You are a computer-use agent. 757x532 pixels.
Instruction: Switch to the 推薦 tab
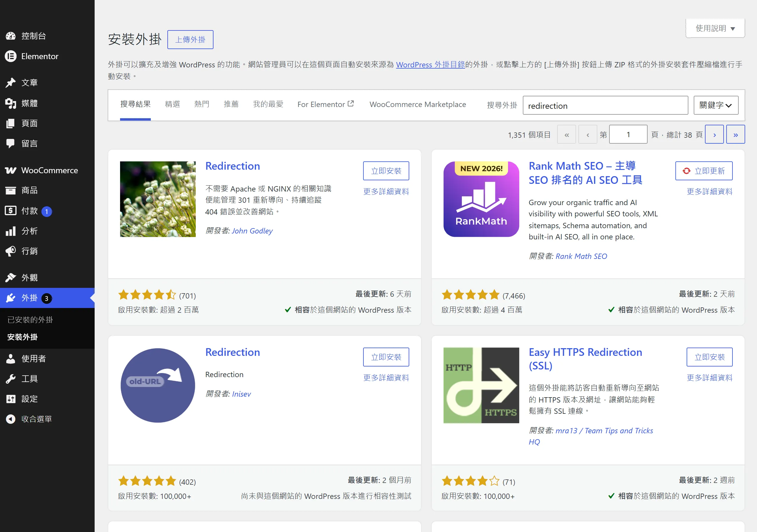231,104
